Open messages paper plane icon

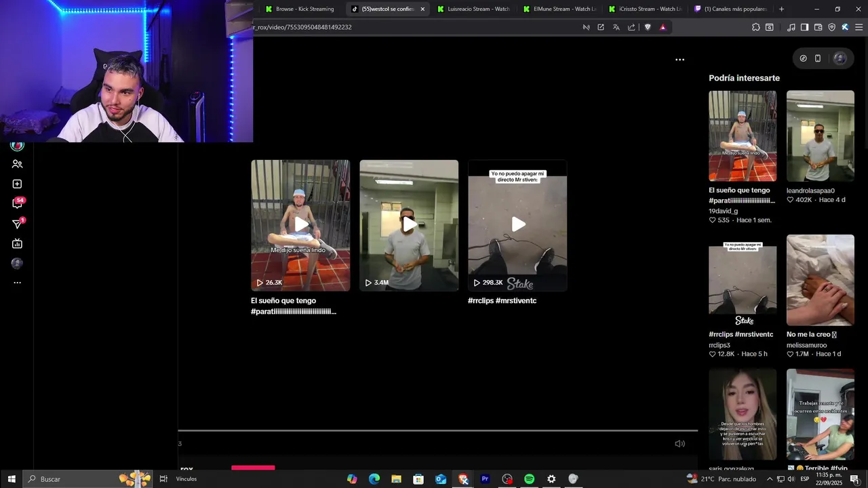(x=18, y=224)
